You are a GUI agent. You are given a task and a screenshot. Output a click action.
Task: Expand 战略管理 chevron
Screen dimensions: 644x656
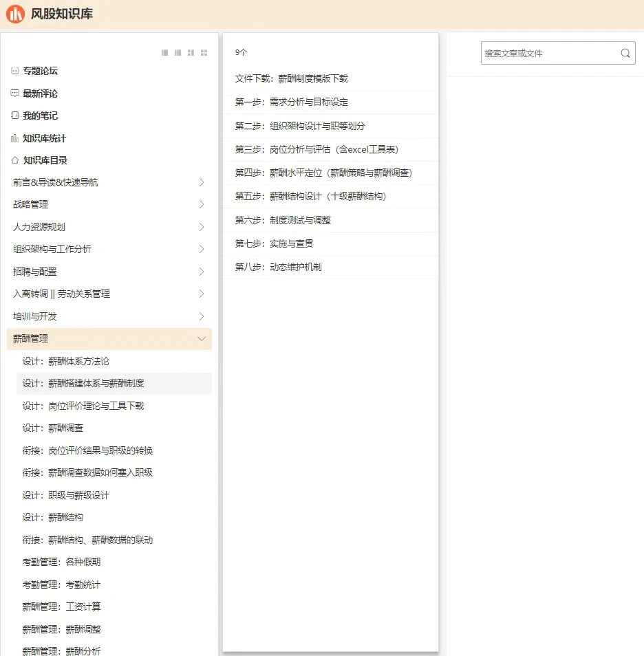[x=202, y=205]
